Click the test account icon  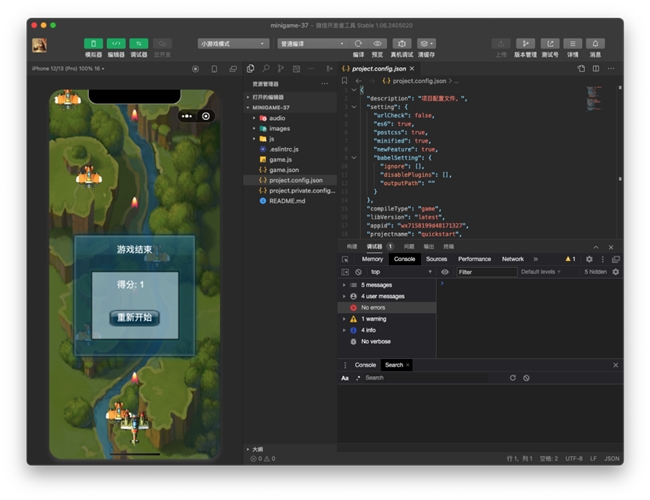(550, 44)
